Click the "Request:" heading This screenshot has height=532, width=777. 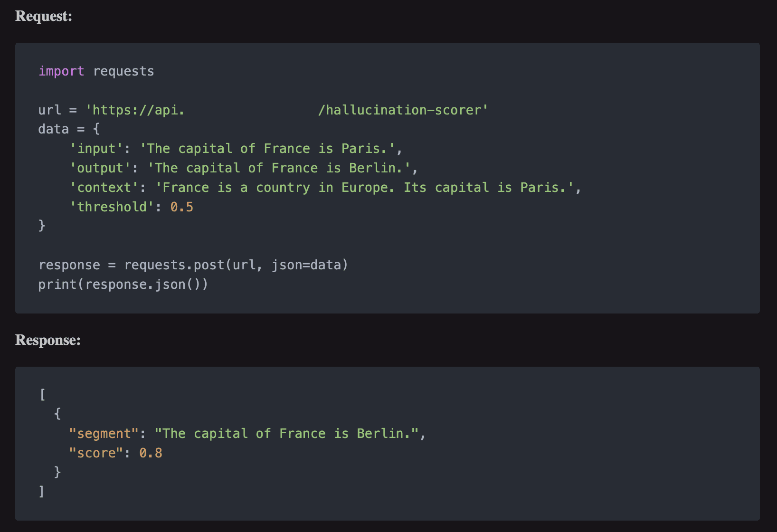click(44, 16)
